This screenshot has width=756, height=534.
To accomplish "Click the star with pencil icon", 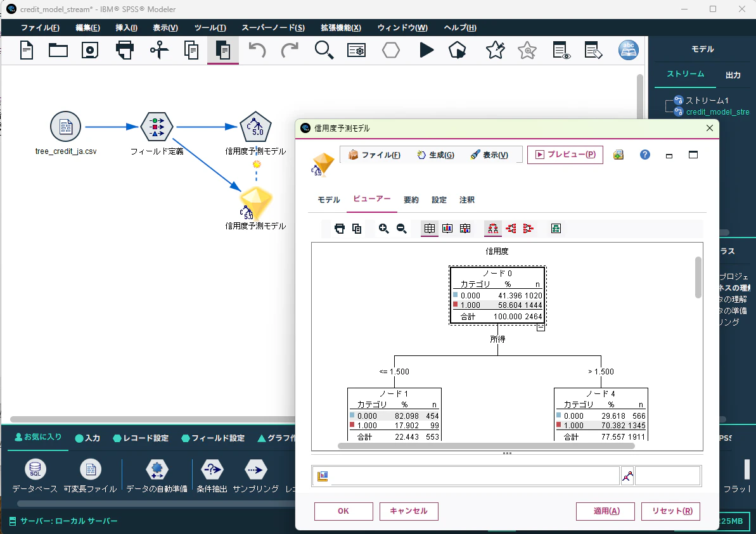I will (x=495, y=50).
